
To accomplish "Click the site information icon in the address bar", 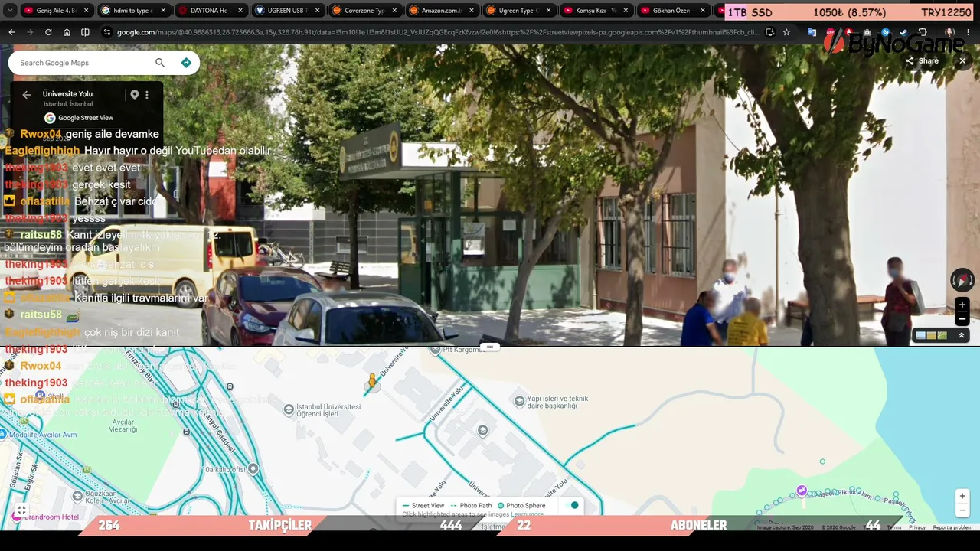I will point(106,32).
